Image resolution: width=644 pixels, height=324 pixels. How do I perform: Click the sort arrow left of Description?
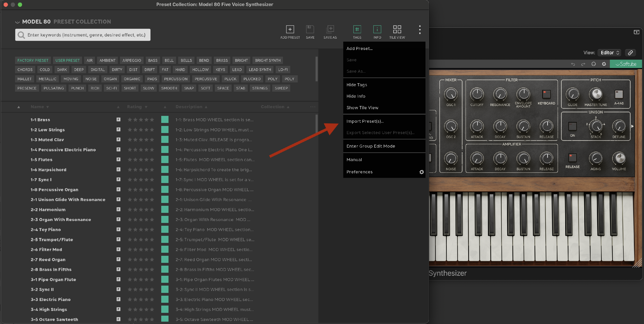(165, 107)
